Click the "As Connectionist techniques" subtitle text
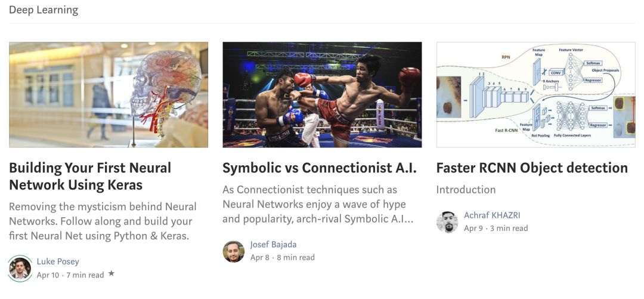The width and height of the screenshot is (644, 299). [318, 204]
